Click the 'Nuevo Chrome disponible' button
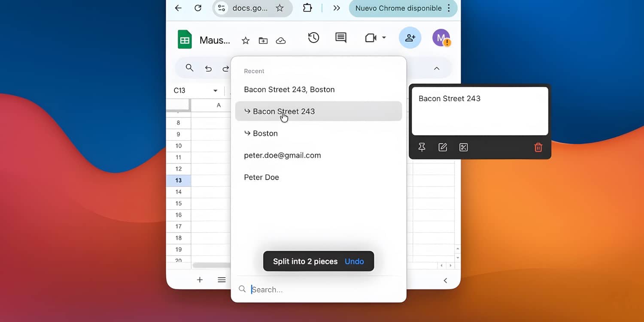The width and height of the screenshot is (644, 322). 398,8
